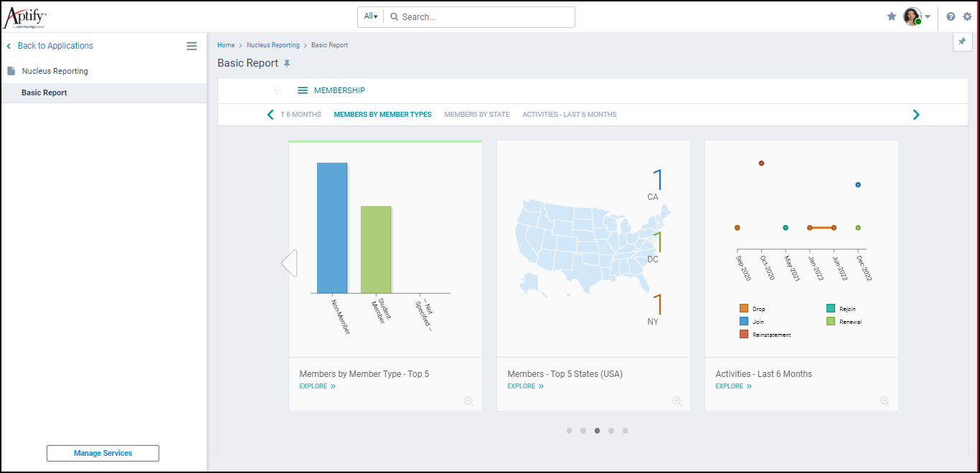980x473 pixels.
Task: Click the Renewal legend color swatch
Action: [831, 322]
